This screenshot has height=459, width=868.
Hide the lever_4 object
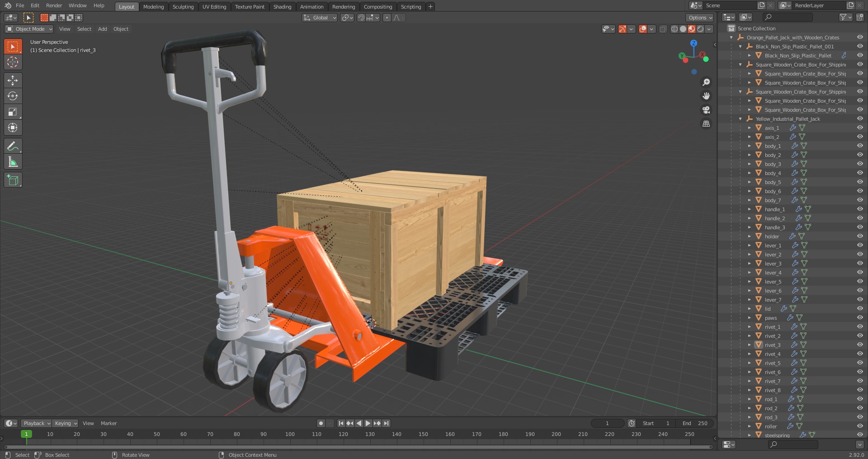click(860, 272)
